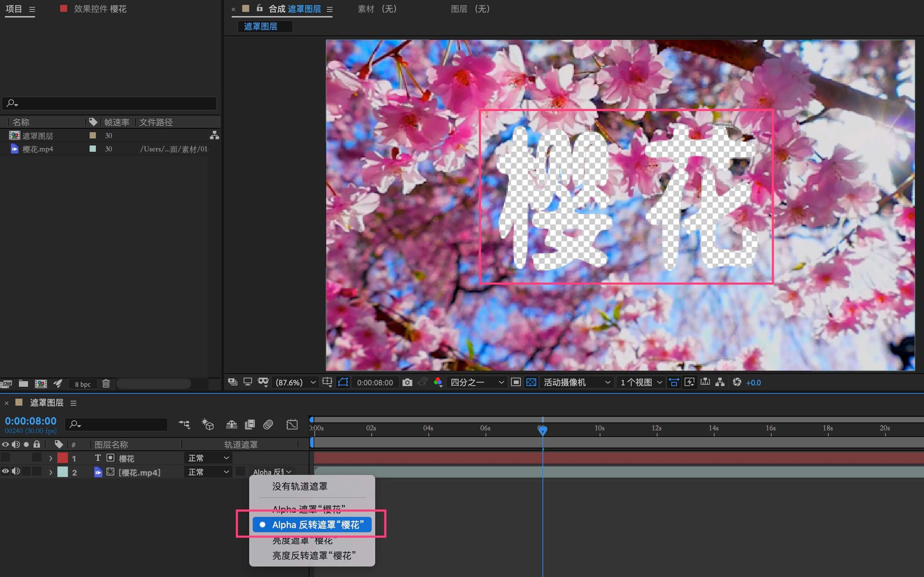Click the new folder icon in project panel
924x577 pixels.
[23, 384]
